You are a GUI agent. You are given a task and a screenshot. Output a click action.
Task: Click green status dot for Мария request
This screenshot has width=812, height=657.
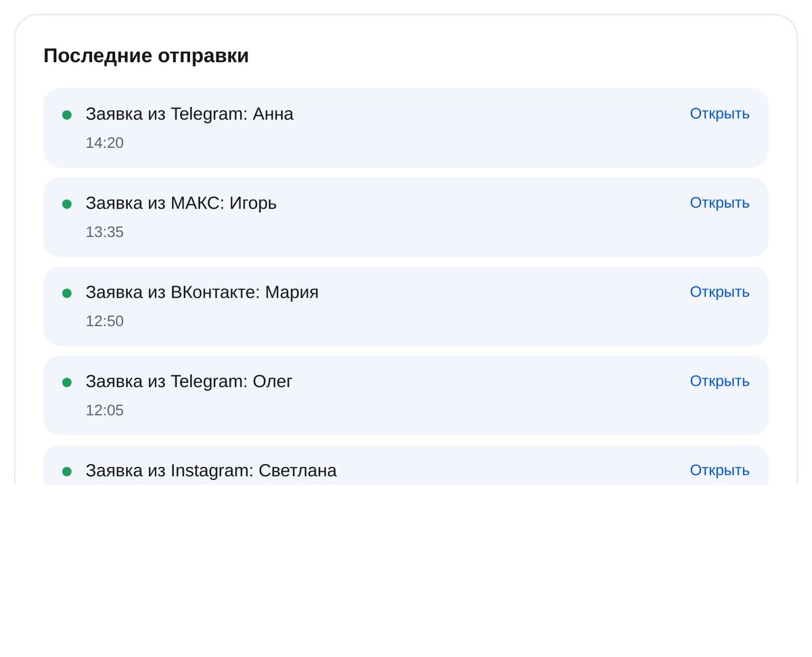tap(67, 294)
